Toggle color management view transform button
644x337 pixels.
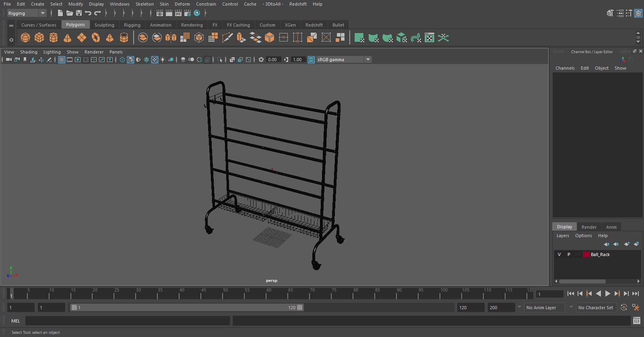point(311,60)
